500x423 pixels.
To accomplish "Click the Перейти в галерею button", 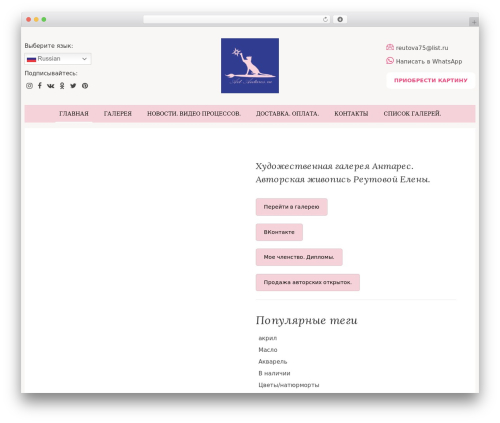I will [x=292, y=207].
